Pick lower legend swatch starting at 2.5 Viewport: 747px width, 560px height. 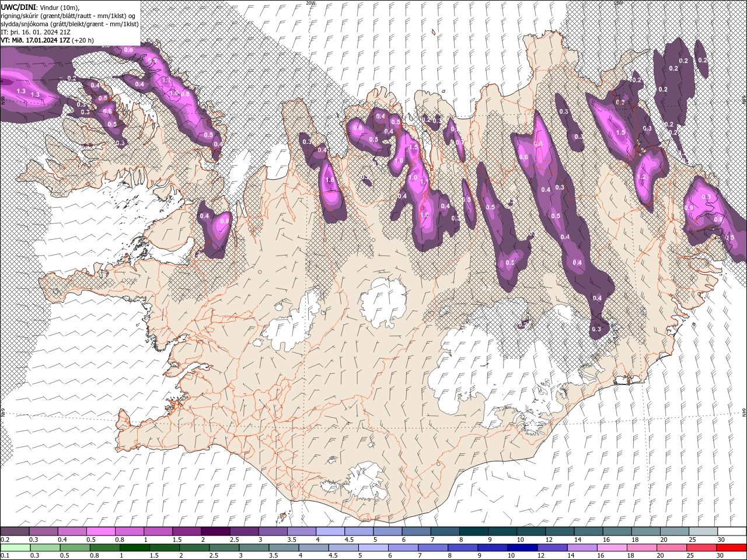click(x=224, y=548)
